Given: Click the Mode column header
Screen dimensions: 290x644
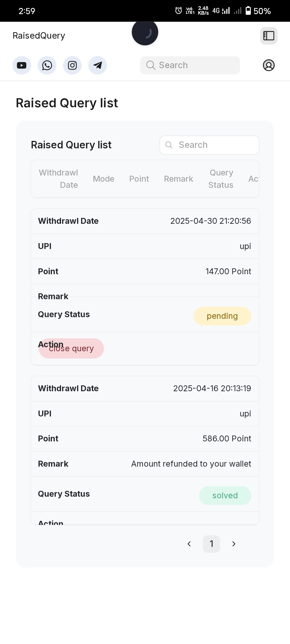Looking at the screenshot, I should point(104,179).
